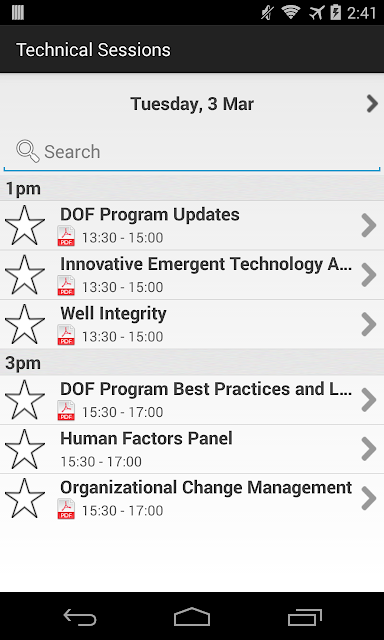Favorite DOF Program Updates with star

[x=25, y=225]
